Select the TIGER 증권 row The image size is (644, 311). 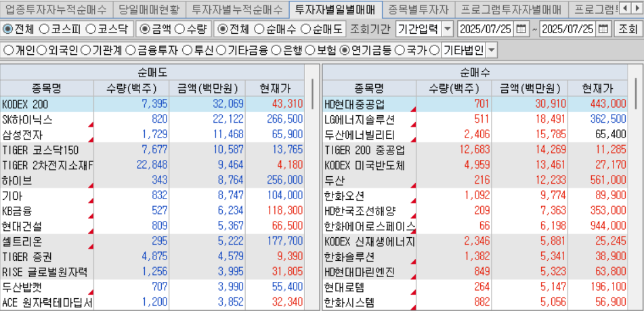[152, 256]
